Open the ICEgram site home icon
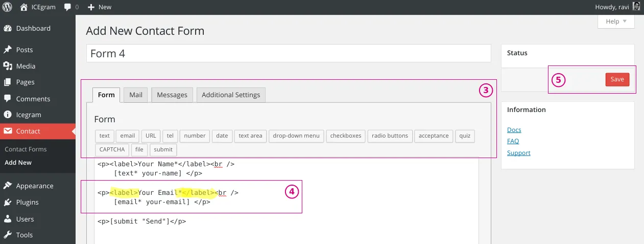This screenshot has height=244, width=644. tap(24, 7)
